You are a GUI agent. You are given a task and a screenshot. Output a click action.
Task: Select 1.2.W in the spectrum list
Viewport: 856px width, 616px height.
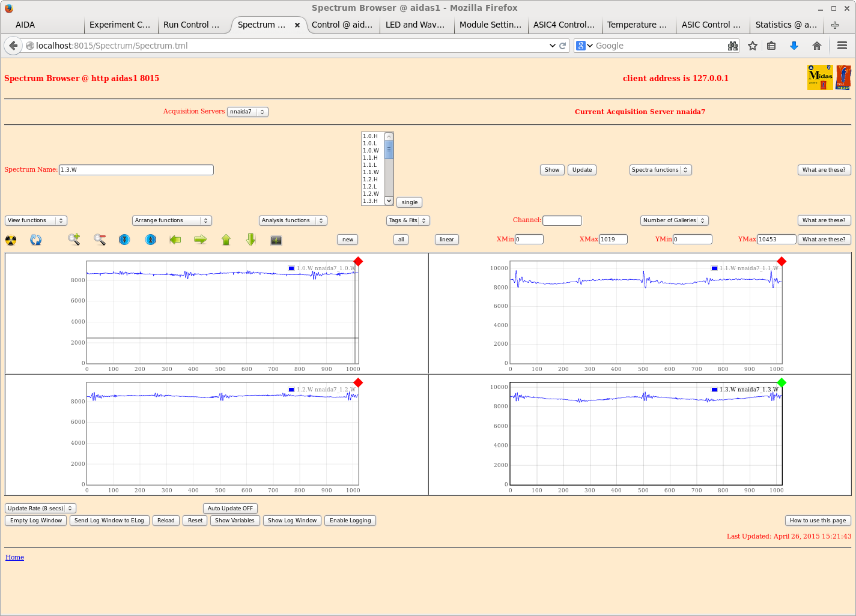tap(371, 194)
